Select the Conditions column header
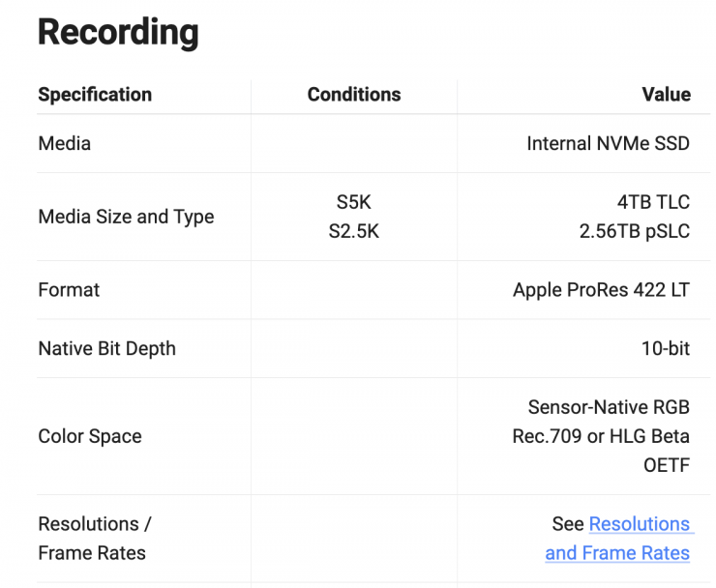The width and height of the screenshot is (716, 588). [x=354, y=95]
